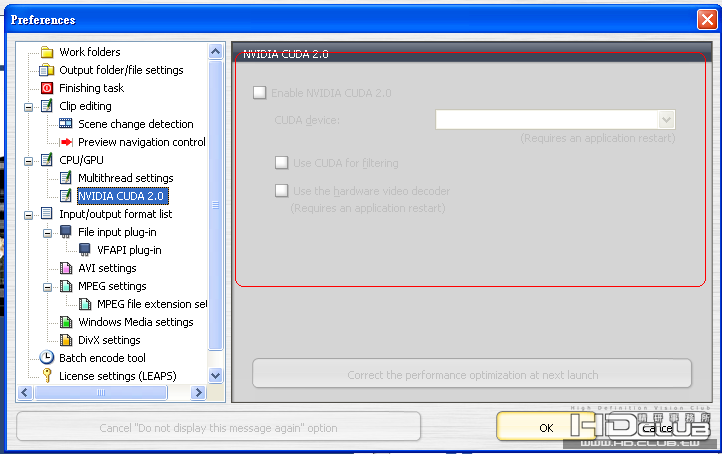Click the tree's horizontal scrollbar right arrow
The width and height of the screenshot is (722, 454).
point(198,393)
